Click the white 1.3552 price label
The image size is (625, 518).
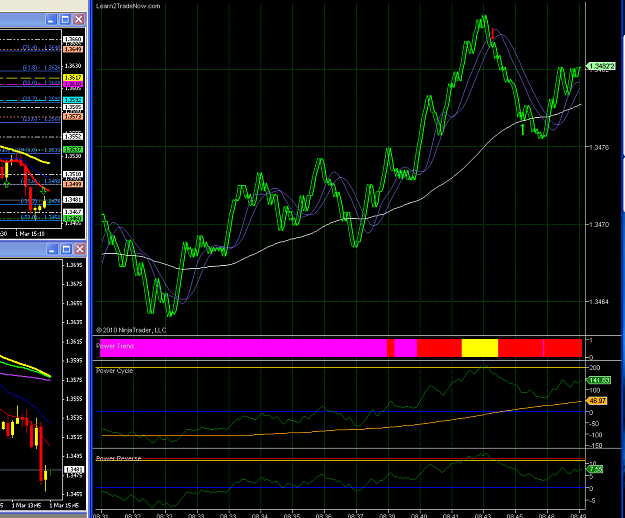(x=73, y=137)
